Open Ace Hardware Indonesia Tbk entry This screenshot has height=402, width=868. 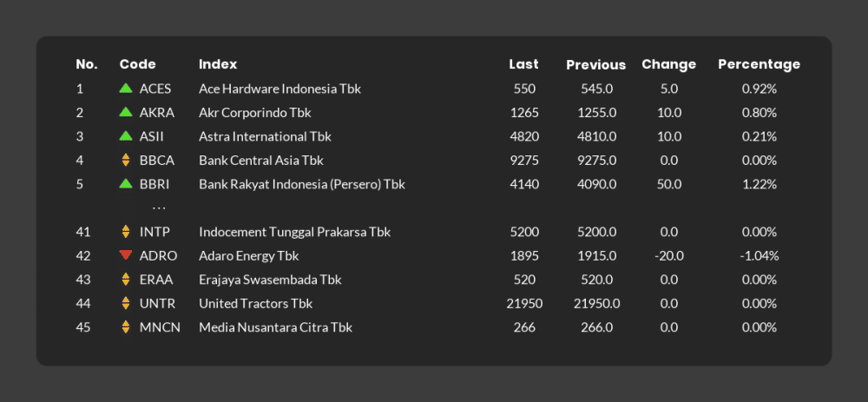[279, 89]
